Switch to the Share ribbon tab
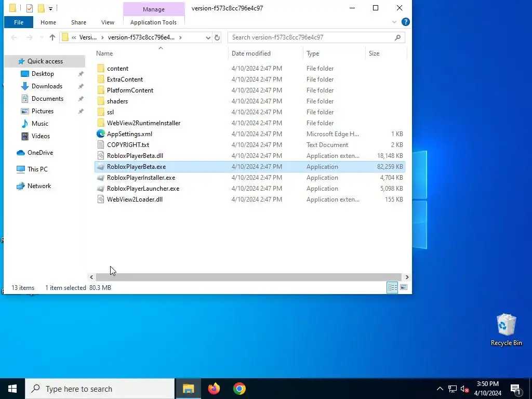 point(78,22)
